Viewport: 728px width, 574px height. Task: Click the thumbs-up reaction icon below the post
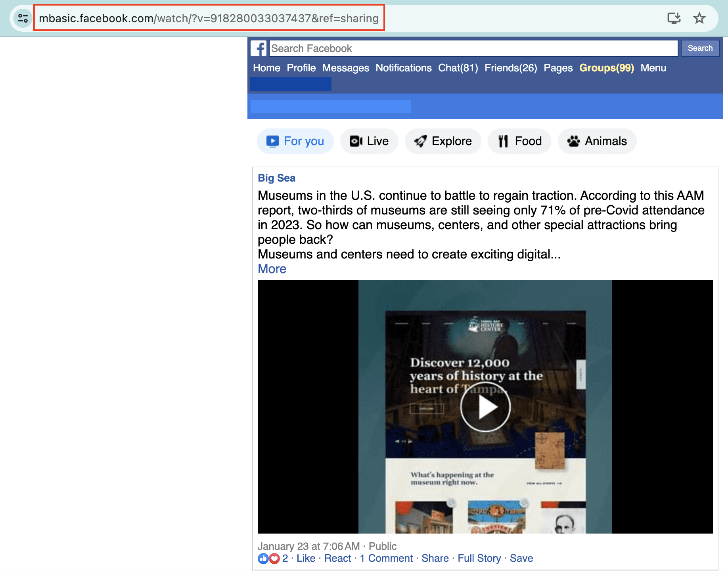click(263, 559)
